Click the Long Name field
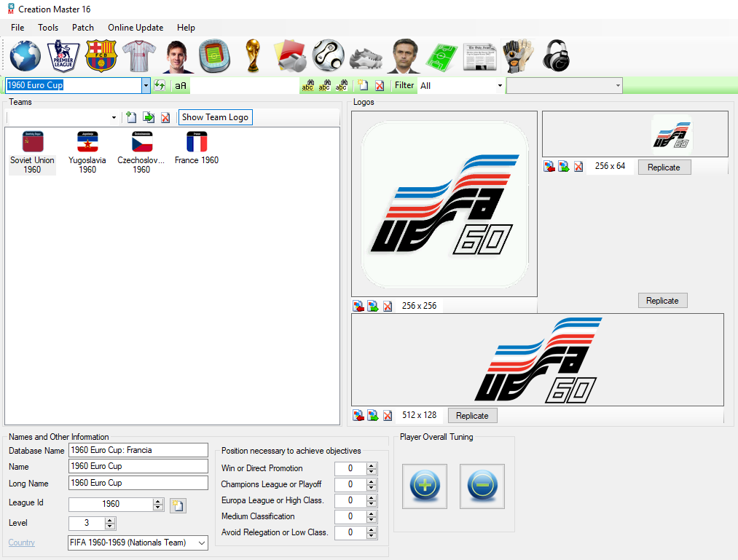Image resolution: width=738 pixels, height=560 pixels. coord(138,483)
